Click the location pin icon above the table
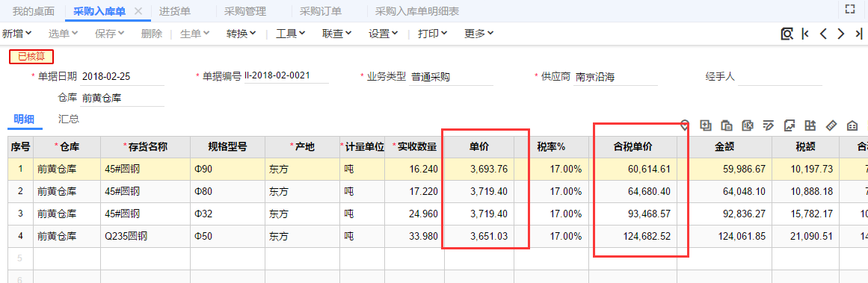 pyautogui.click(x=685, y=125)
